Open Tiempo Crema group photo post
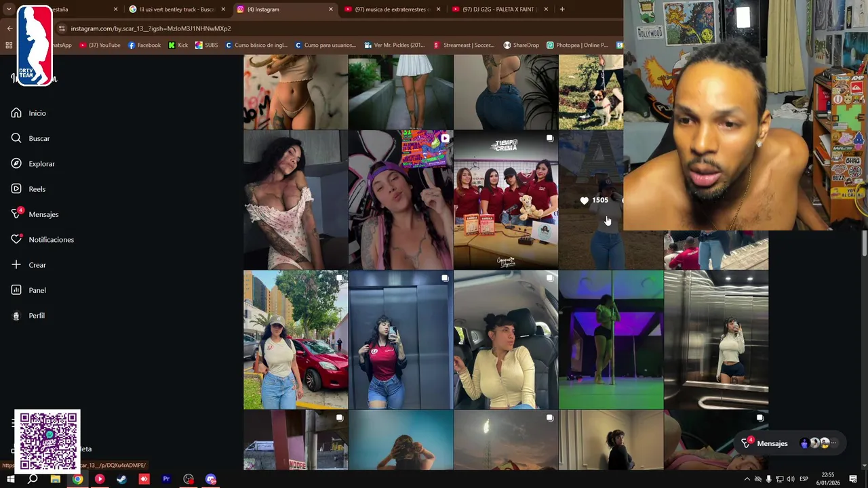 pos(506,200)
